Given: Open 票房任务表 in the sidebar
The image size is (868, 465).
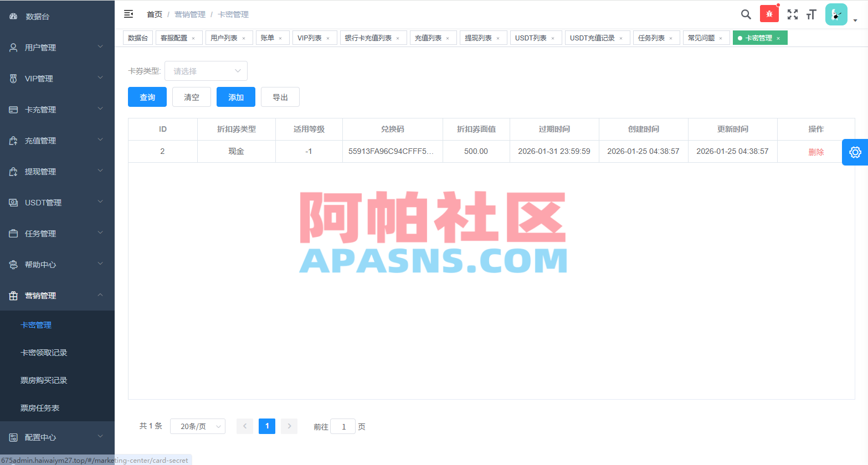Looking at the screenshot, I should 57,408.
